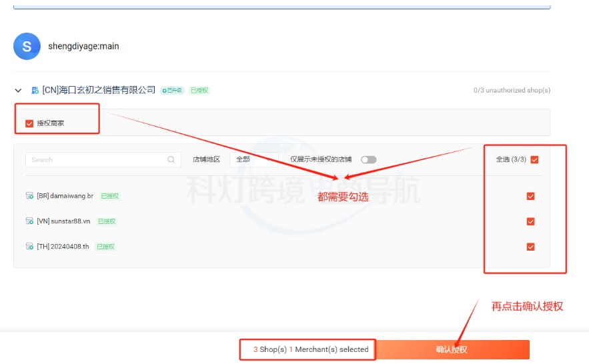
Task: Click the 20240408.th shop icon
Action: point(29,247)
